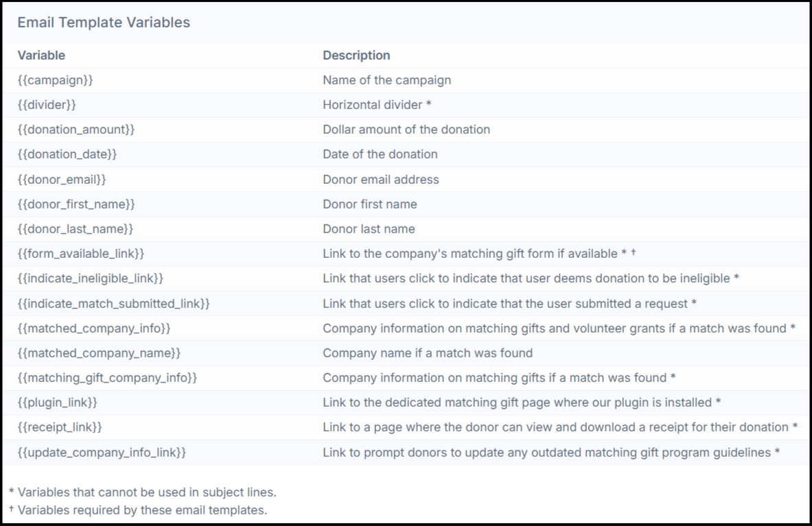Select the {{matched_company_name}} variable

pyautogui.click(x=99, y=353)
